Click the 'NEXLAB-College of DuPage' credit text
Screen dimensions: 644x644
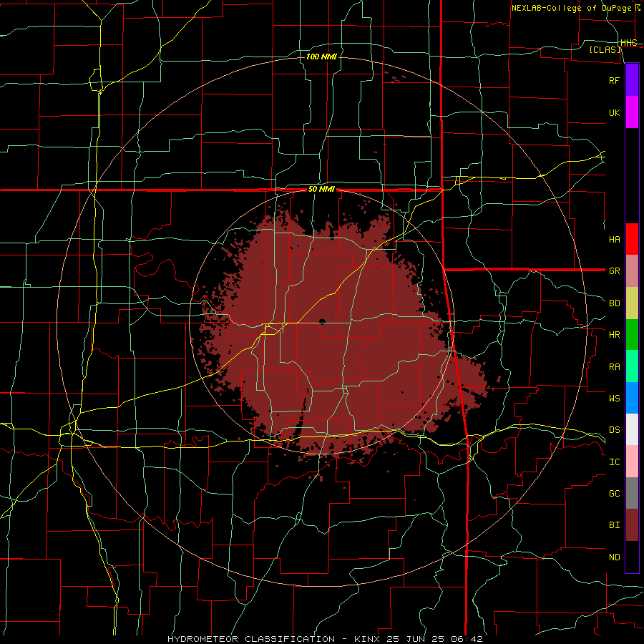(x=571, y=8)
